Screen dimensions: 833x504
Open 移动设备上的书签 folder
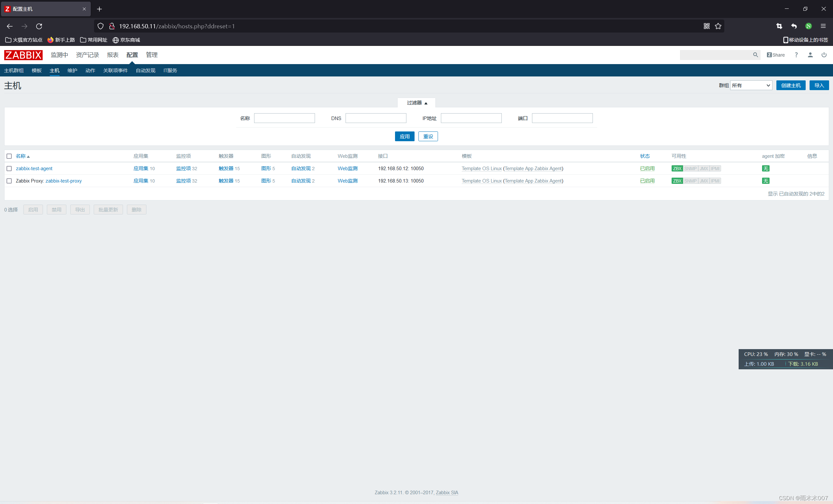806,40
